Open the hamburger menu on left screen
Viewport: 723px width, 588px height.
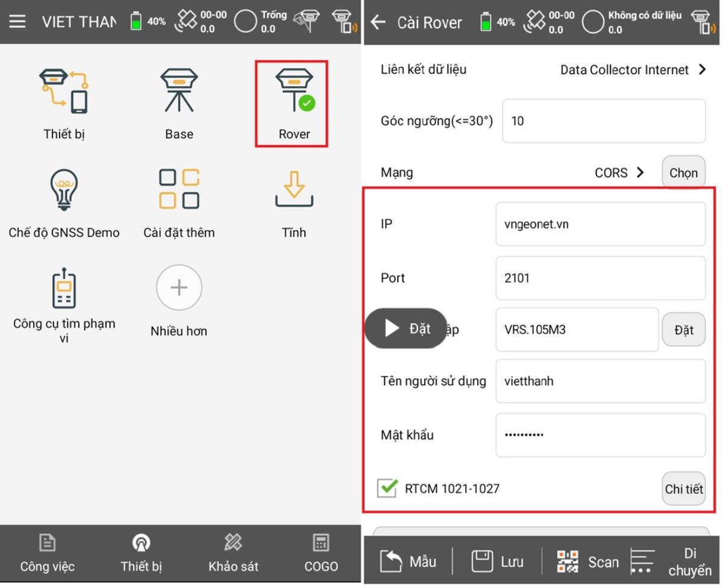(x=17, y=22)
